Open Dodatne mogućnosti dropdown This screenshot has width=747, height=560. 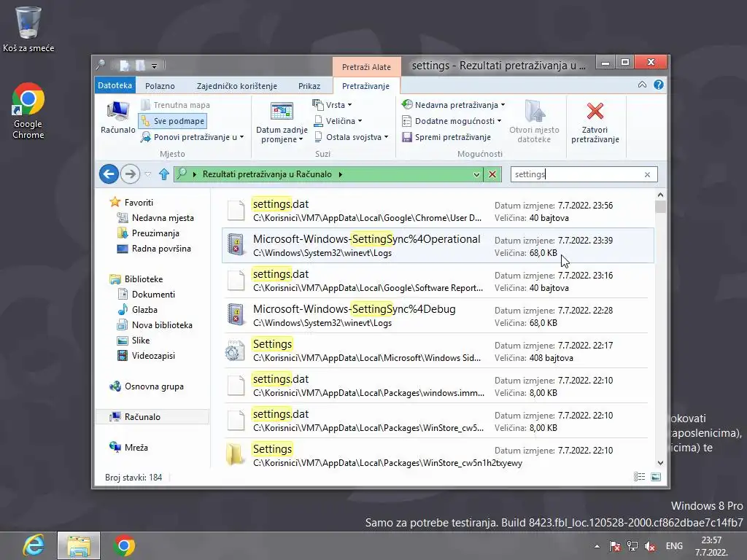click(x=452, y=121)
